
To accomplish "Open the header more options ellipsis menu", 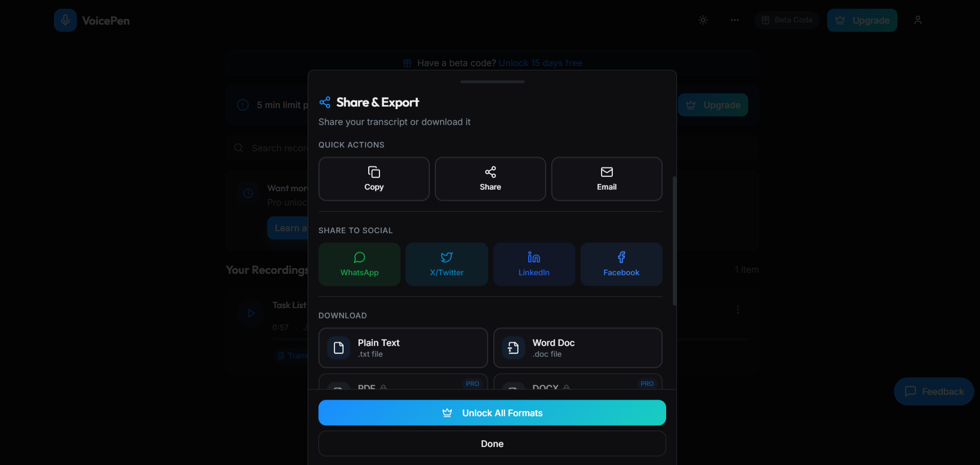I will [x=735, y=20].
